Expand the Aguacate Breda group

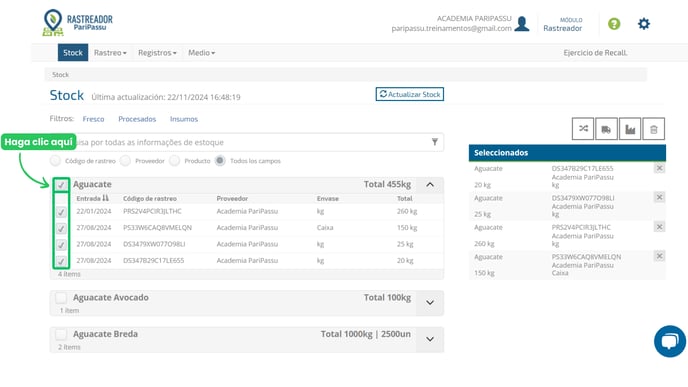click(430, 339)
